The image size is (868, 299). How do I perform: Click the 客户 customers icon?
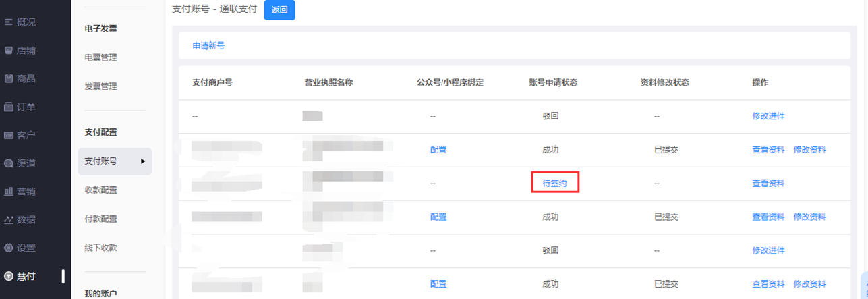9,135
